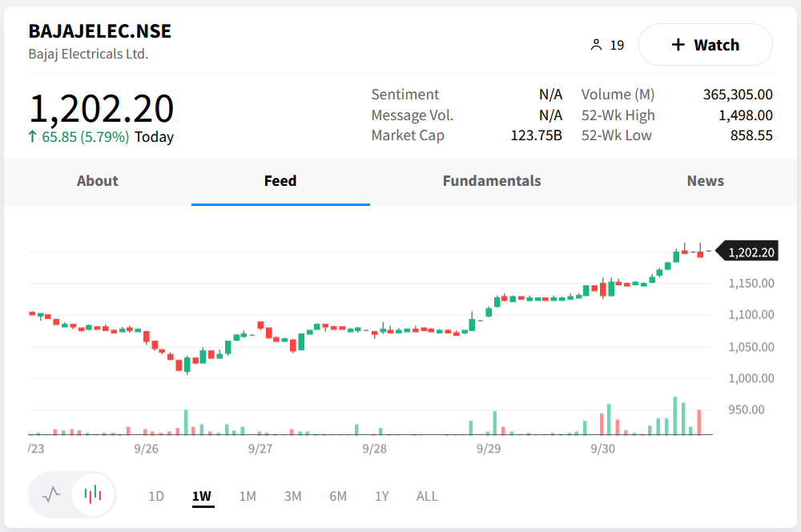Select the 6M time range
Screen dimensions: 801x532
[338, 496]
